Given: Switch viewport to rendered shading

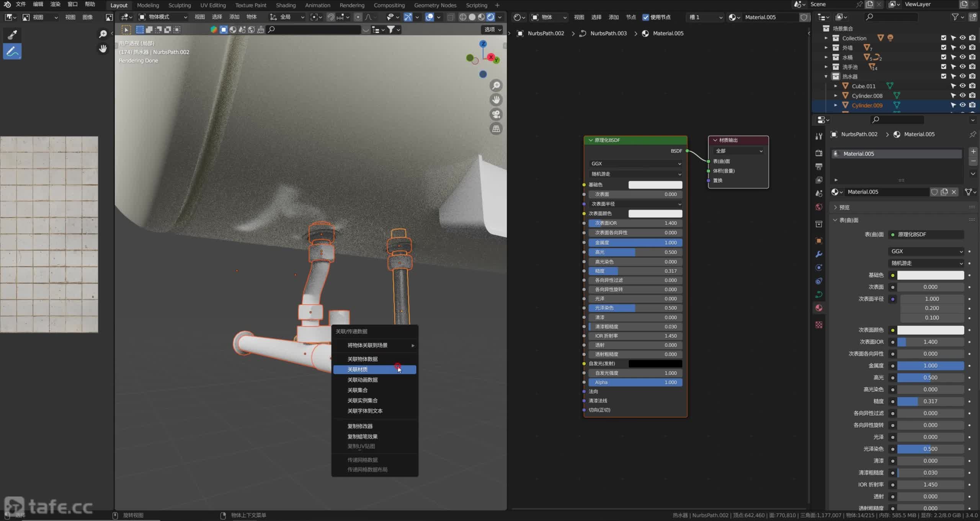Looking at the screenshot, I should tap(490, 17).
